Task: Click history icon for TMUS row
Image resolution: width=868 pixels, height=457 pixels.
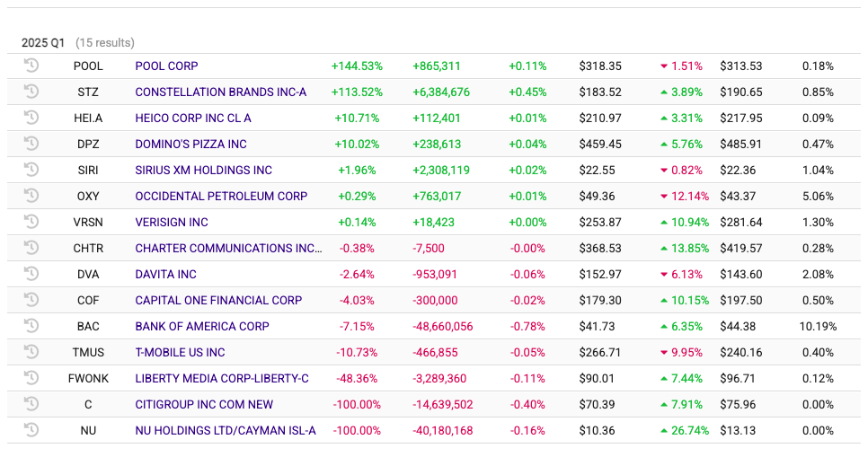Action: click(x=31, y=352)
